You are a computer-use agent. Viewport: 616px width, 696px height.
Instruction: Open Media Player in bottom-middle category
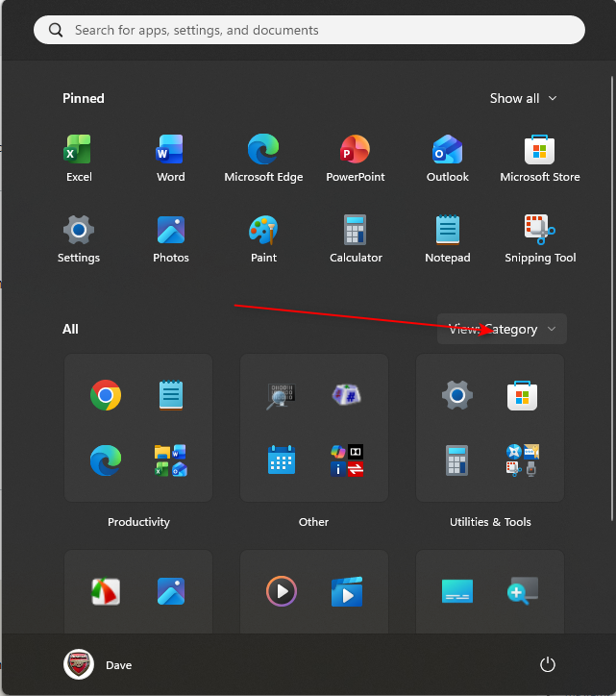pos(282,591)
